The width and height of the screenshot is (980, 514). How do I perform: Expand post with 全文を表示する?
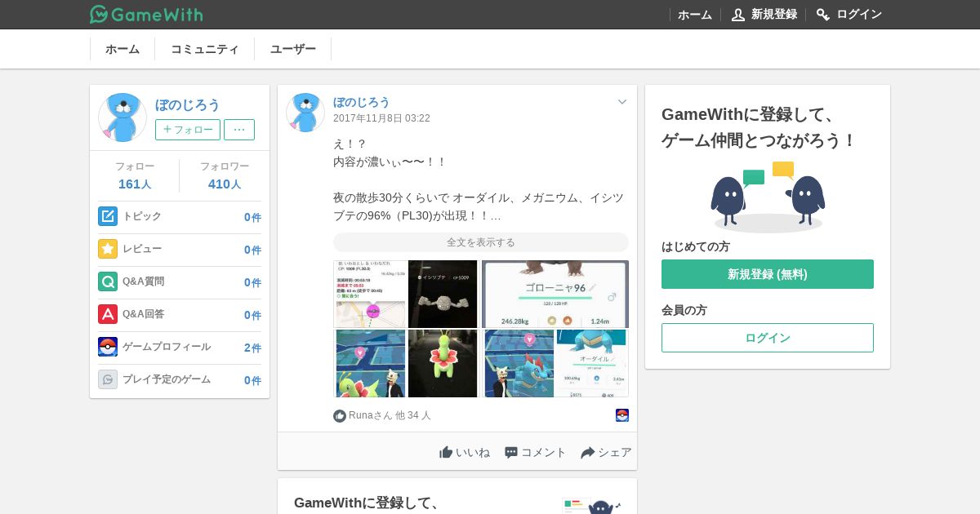tap(481, 242)
